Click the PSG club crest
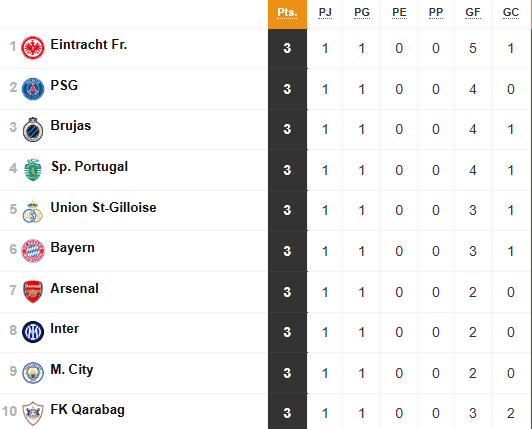This screenshot has width=532, height=429. coord(33,89)
